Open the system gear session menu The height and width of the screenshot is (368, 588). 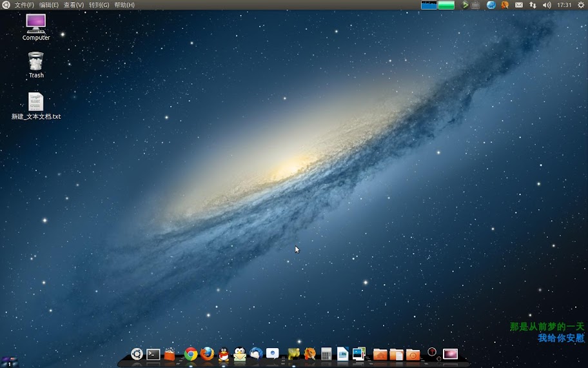pyautogui.click(x=581, y=5)
